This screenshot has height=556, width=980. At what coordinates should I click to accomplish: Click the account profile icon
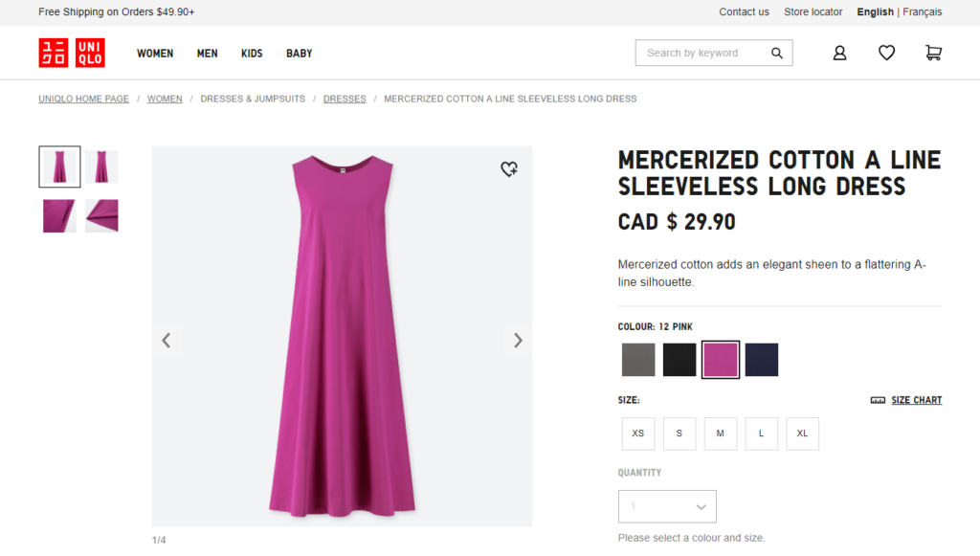point(839,53)
